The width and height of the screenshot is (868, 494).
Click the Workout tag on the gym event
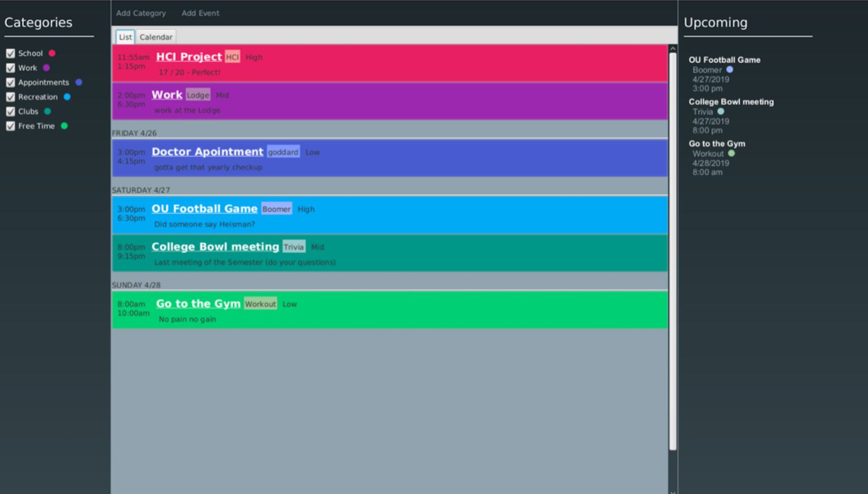(260, 304)
